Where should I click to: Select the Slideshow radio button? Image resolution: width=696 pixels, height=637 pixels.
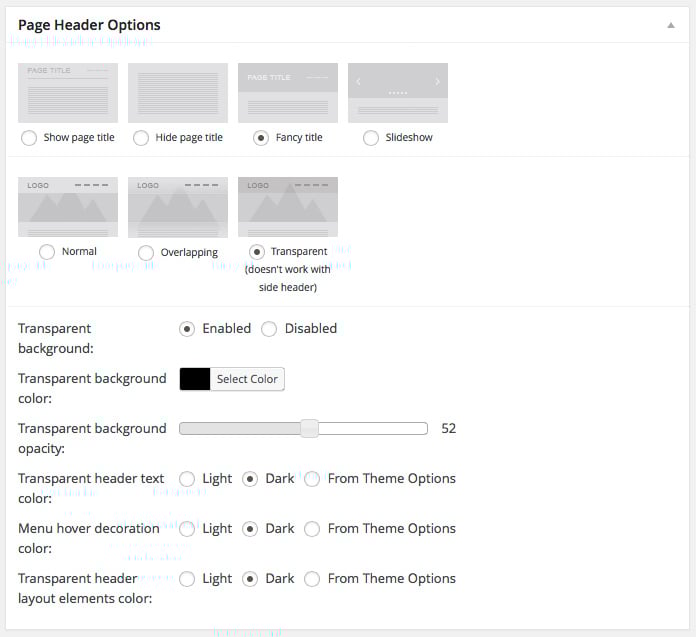pyautogui.click(x=371, y=138)
